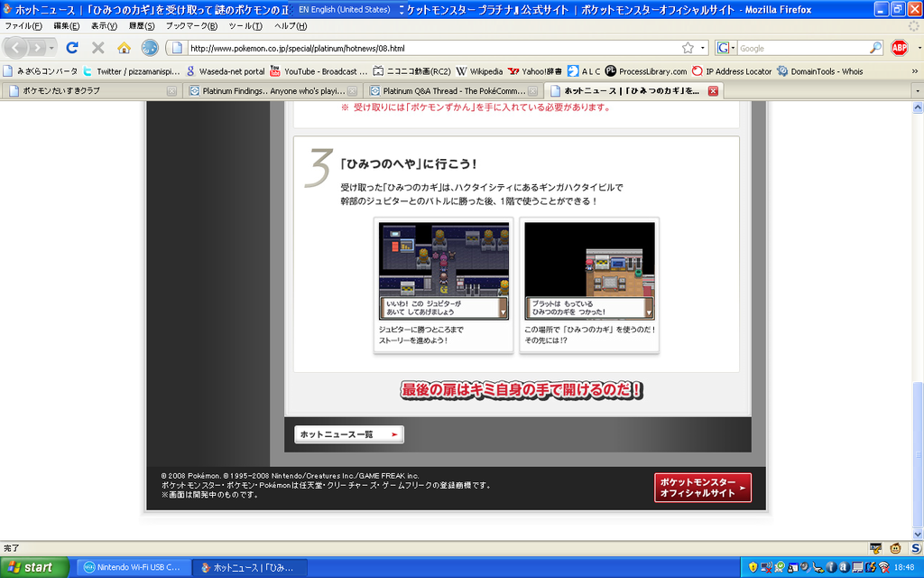Close the ポケモンだいすきクラブ tab
The image size is (924, 578).
(x=171, y=91)
